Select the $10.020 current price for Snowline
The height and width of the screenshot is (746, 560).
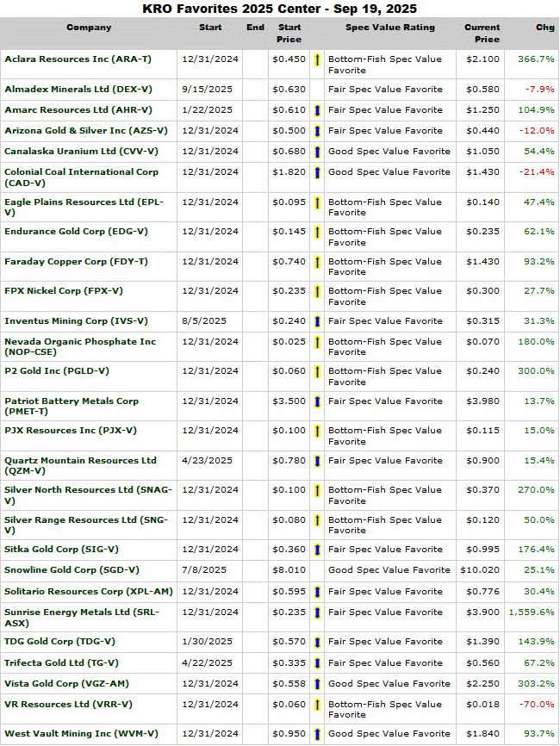coord(480,570)
